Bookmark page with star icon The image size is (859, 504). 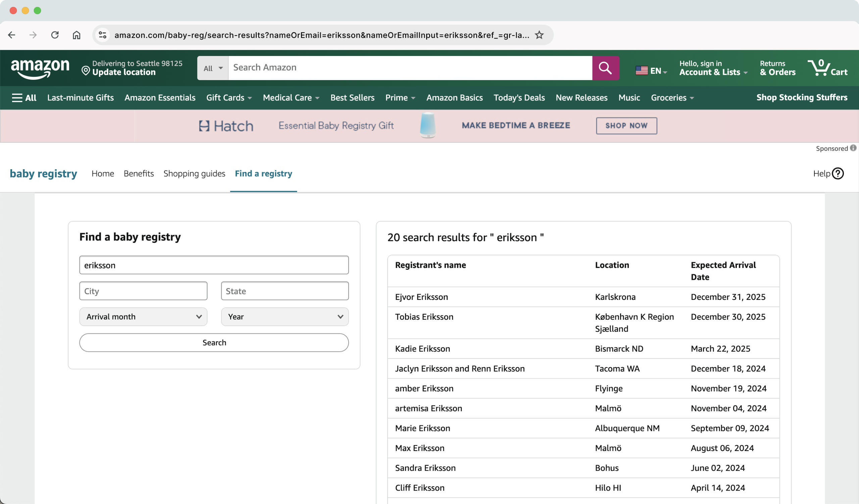coord(539,35)
